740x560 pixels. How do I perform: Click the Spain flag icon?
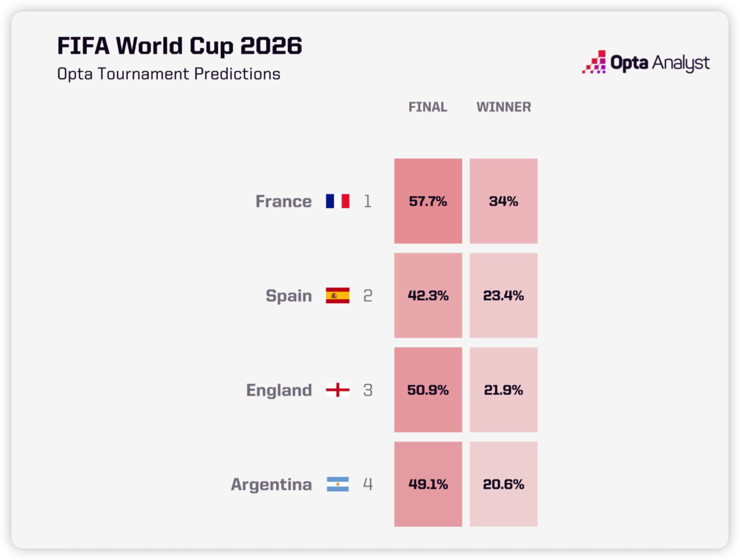[x=338, y=295]
